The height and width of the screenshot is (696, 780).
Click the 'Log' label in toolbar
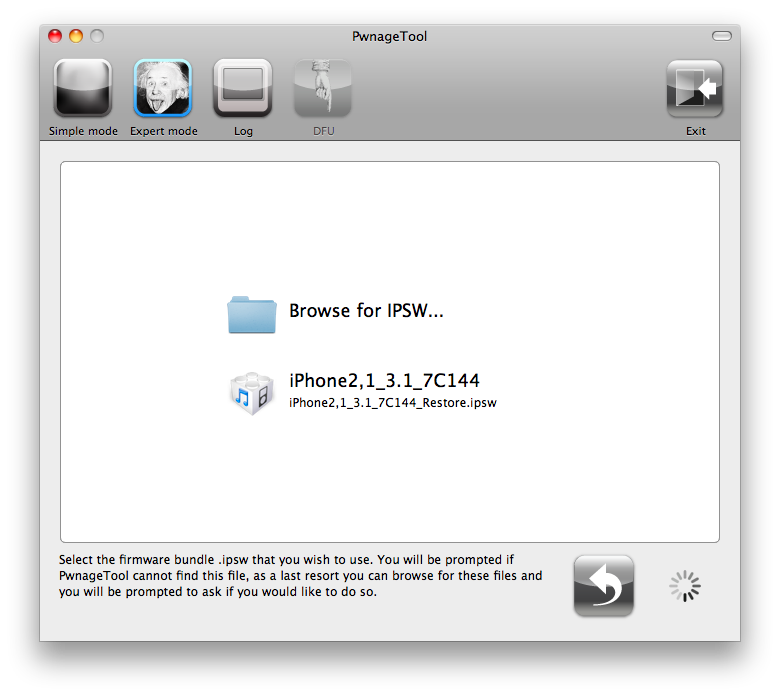[x=243, y=131]
